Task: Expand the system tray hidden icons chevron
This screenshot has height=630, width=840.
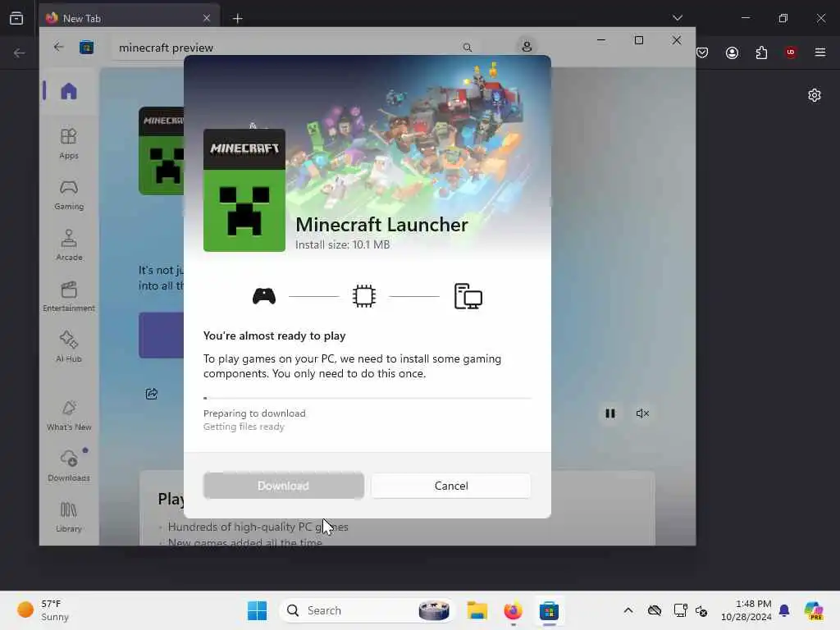Action: click(x=628, y=610)
